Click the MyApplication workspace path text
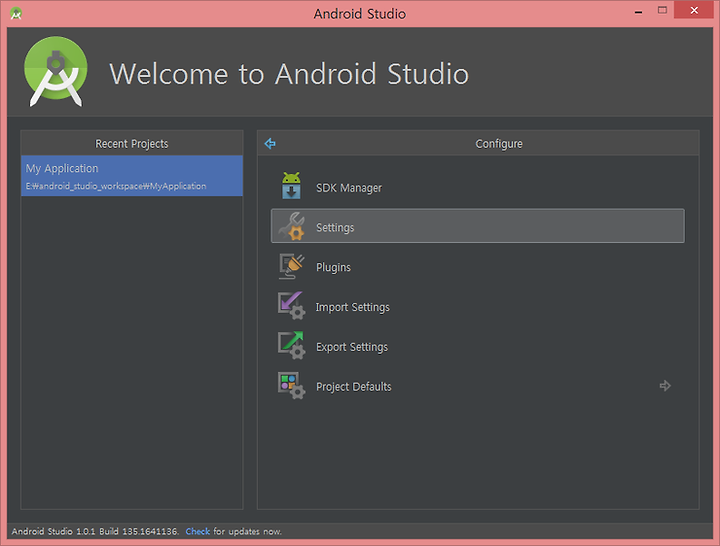The height and width of the screenshot is (546, 720). coord(116,186)
